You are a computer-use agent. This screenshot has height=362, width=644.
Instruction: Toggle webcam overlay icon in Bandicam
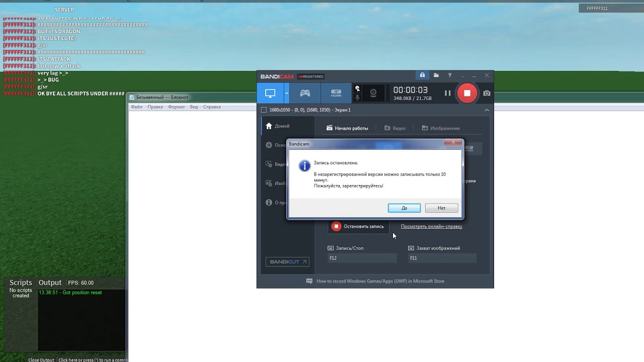pyautogui.click(x=373, y=93)
